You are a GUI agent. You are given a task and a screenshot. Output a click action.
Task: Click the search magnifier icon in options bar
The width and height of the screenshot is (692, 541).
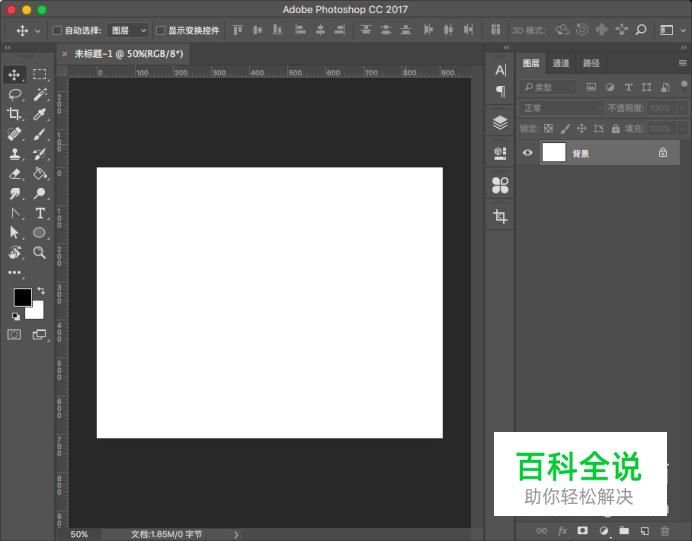(641, 31)
